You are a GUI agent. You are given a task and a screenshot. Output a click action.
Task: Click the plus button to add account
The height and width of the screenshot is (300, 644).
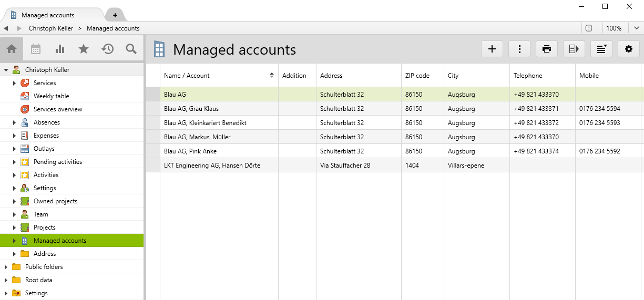coord(492,49)
